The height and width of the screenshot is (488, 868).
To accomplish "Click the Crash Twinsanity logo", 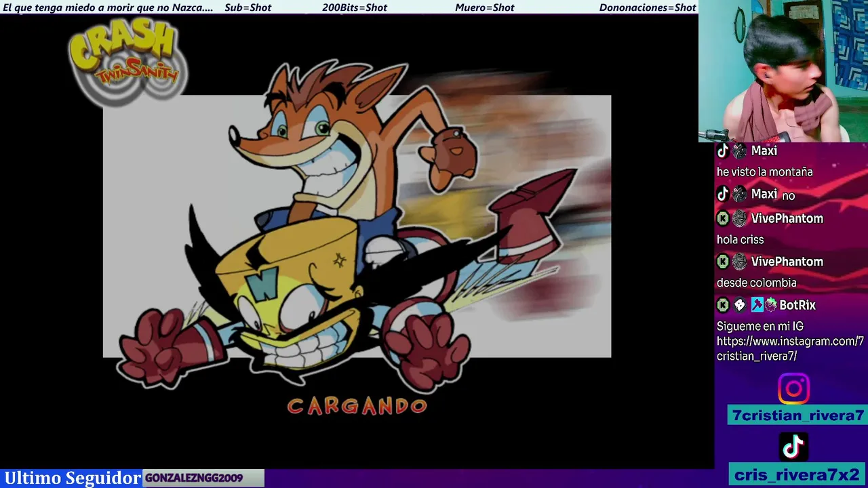I will pyautogui.click(x=127, y=62).
